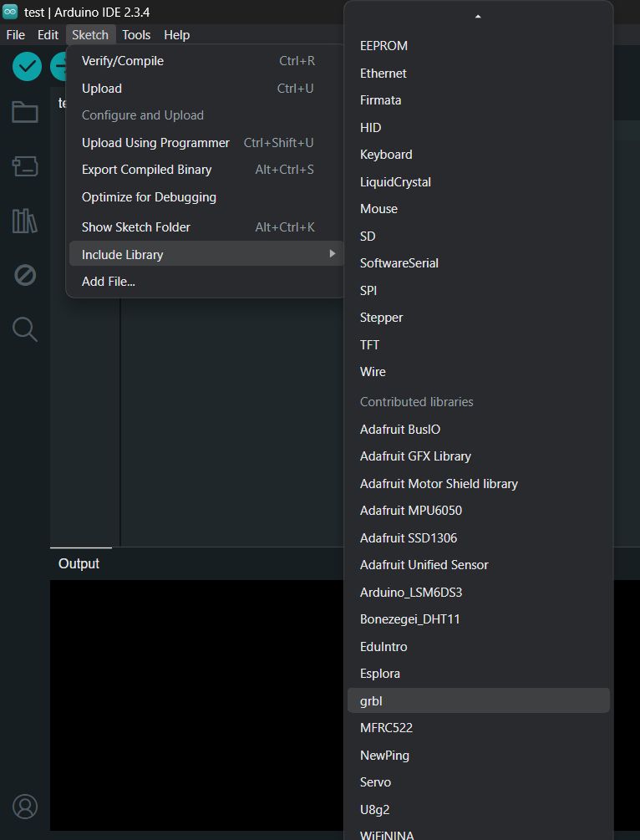Image resolution: width=640 pixels, height=840 pixels.
Task: Include the LiquidCrystal library
Action: click(x=478, y=181)
